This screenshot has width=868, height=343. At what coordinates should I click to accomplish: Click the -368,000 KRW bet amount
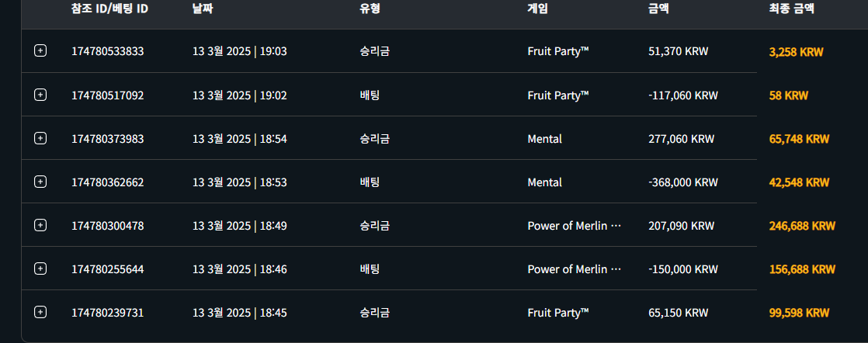point(682,182)
